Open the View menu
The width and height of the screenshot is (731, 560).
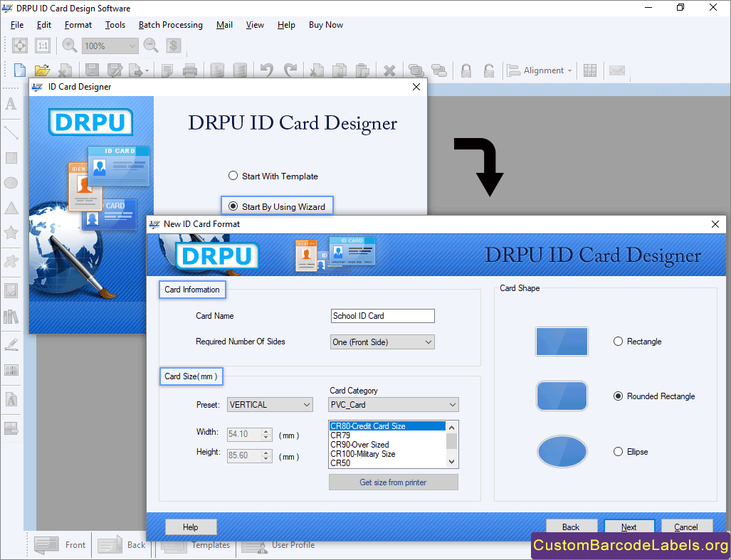tap(255, 25)
